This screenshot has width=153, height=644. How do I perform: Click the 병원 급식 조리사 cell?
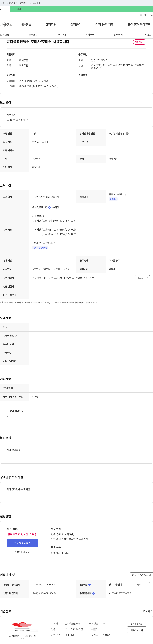[40, 142]
